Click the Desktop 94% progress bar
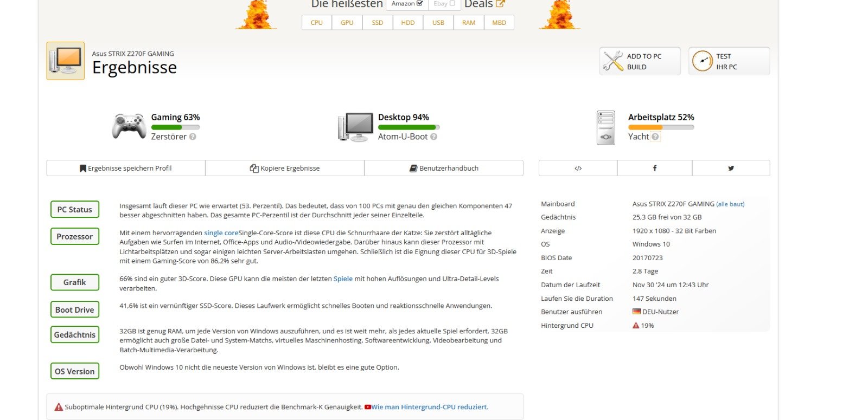 409,127
